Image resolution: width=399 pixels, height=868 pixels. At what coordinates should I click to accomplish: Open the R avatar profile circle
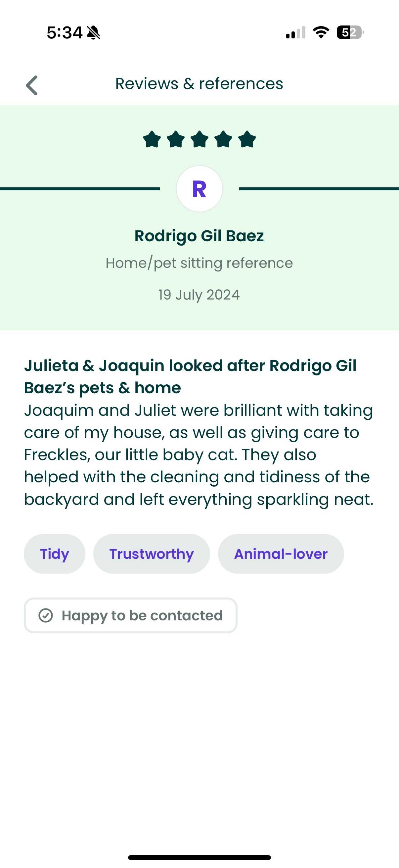click(199, 189)
